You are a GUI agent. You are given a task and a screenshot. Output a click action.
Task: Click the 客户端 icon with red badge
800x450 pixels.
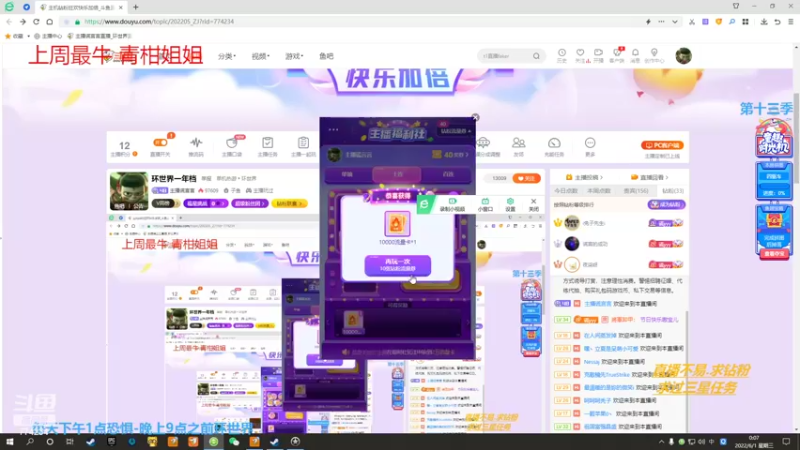point(617,55)
